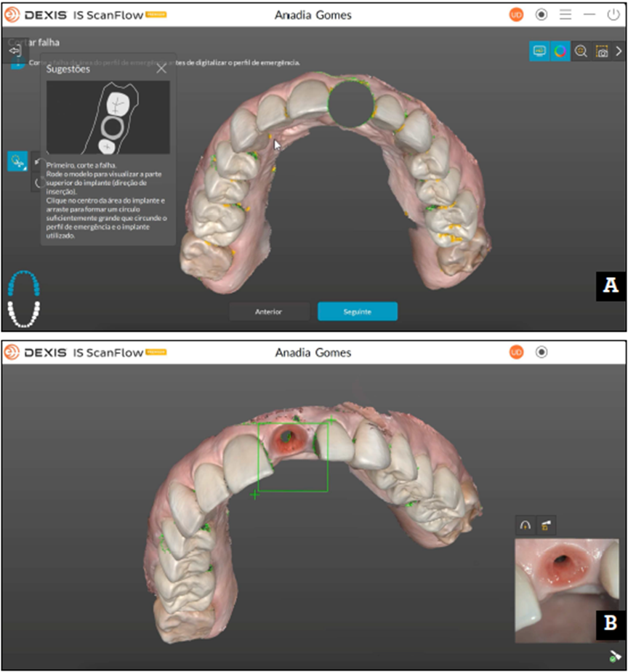Expand the top-right toolbar chevron arrow
Screen dimensions: 628x672
pyautogui.click(x=619, y=51)
